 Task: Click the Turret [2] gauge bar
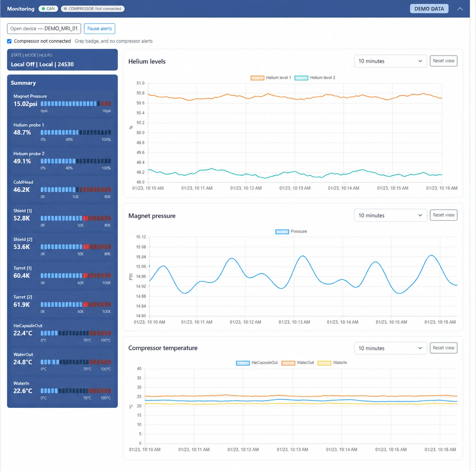click(76, 304)
